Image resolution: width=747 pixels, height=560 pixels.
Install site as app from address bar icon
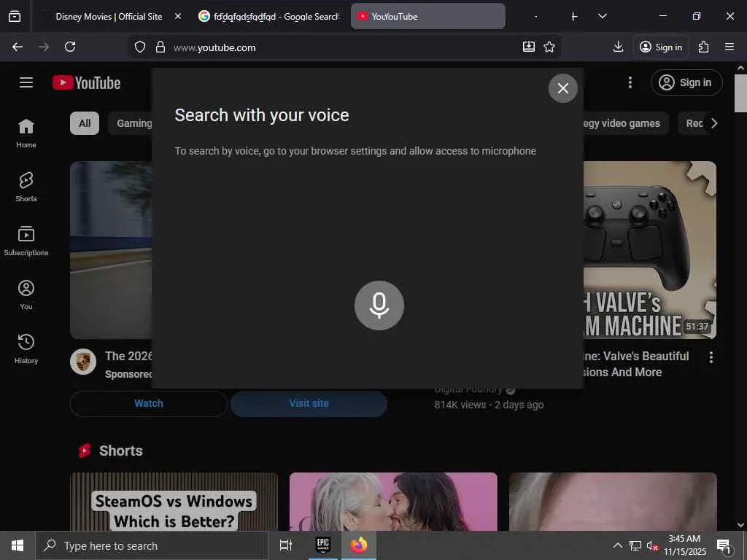tap(529, 47)
